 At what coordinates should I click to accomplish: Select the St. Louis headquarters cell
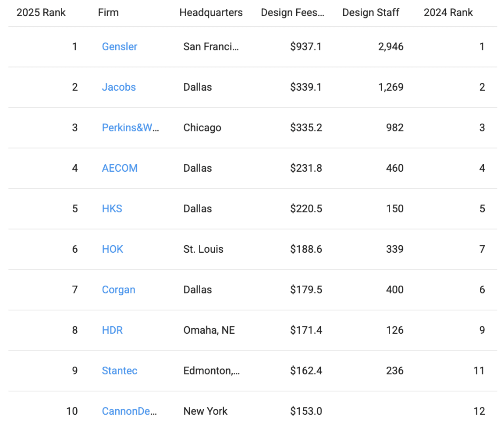tap(203, 249)
